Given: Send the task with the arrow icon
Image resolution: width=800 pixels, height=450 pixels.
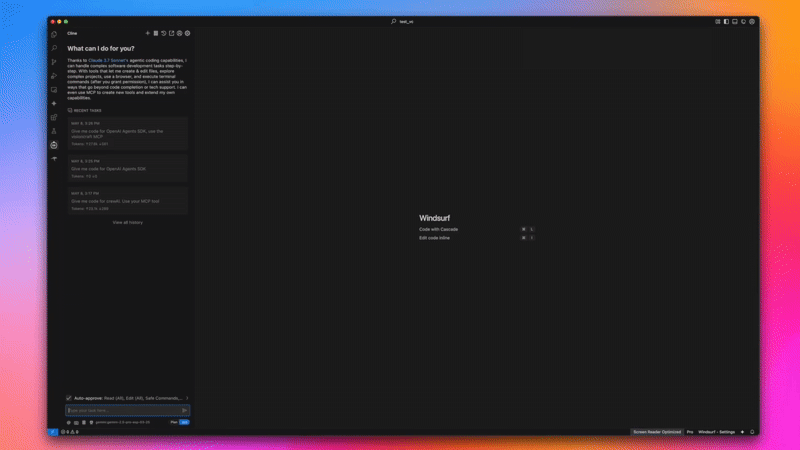Looking at the screenshot, I should click(x=185, y=410).
